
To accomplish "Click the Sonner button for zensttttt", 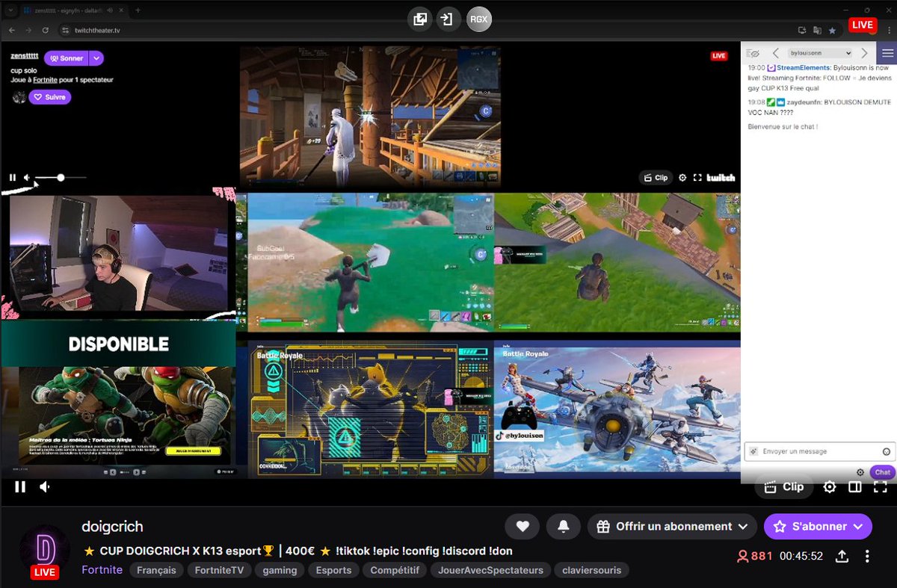I will pos(66,58).
